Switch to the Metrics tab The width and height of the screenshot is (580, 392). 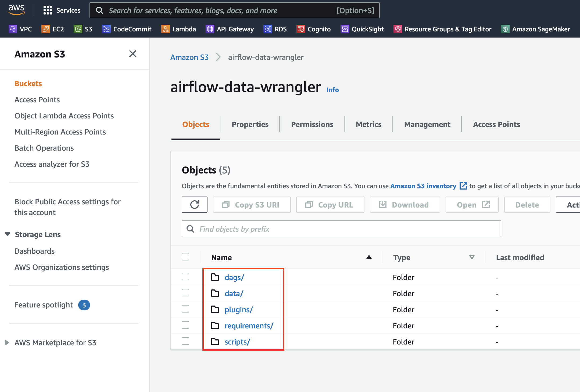[x=368, y=124]
